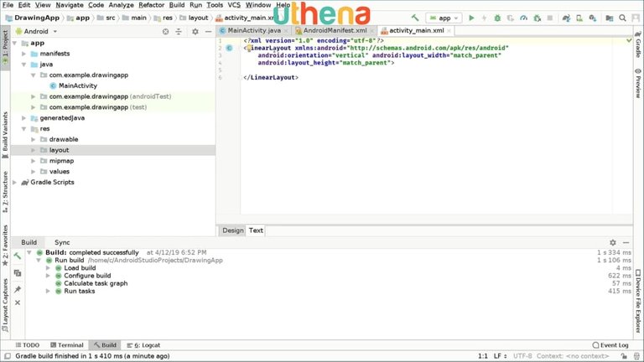The width and height of the screenshot is (644, 362).
Task: Collapse the app module node
Action: pos(14,43)
